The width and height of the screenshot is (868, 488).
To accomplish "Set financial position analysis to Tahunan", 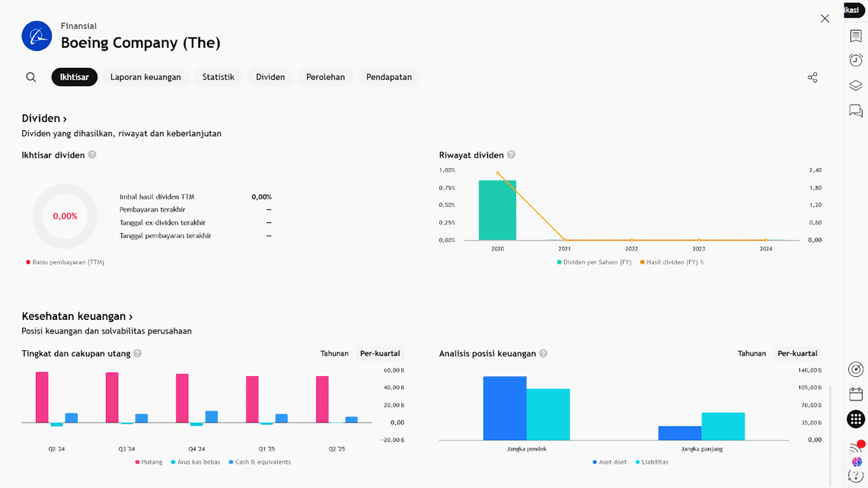I will point(752,353).
